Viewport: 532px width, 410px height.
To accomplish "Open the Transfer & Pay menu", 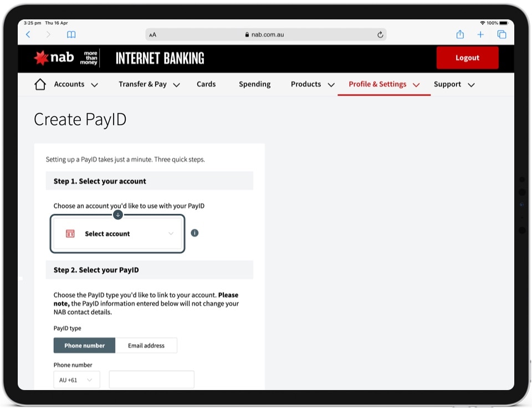I will (x=149, y=85).
